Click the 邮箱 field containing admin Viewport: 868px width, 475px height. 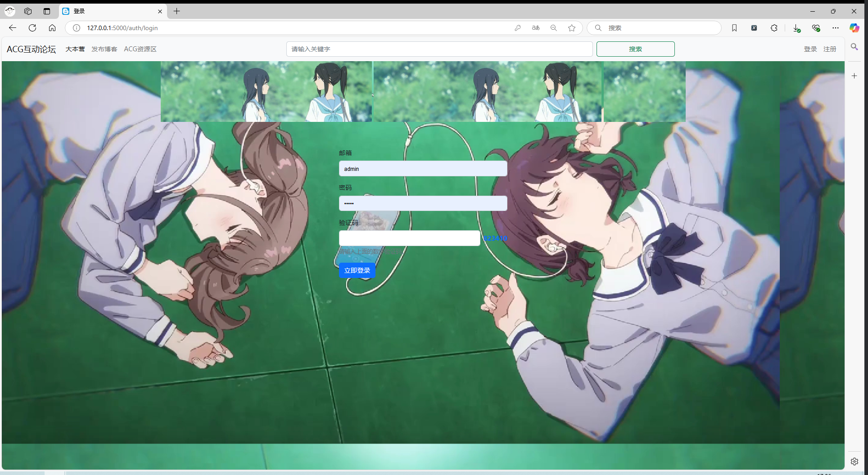point(423,169)
